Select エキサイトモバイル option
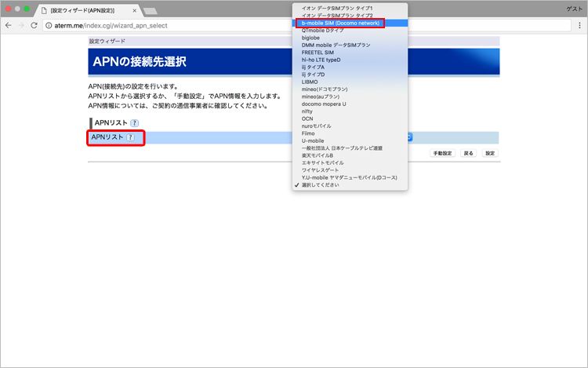Image resolution: width=588 pixels, height=368 pixels. 350,162
